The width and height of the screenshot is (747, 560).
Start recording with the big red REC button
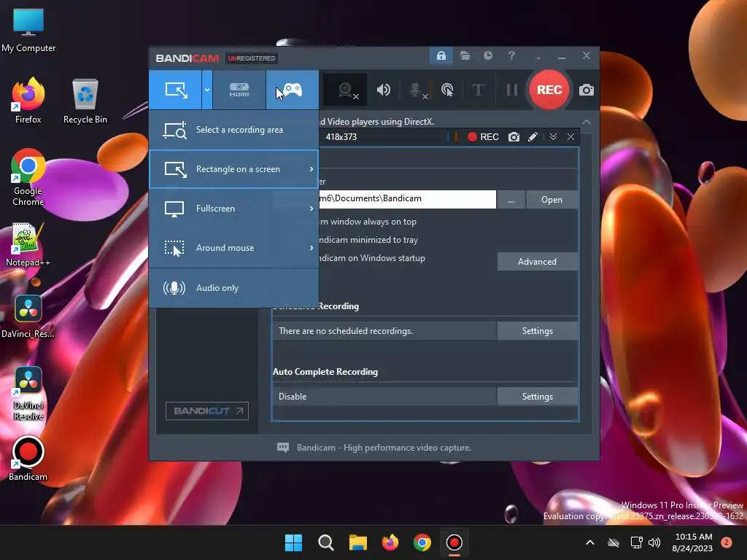[549, 90]
